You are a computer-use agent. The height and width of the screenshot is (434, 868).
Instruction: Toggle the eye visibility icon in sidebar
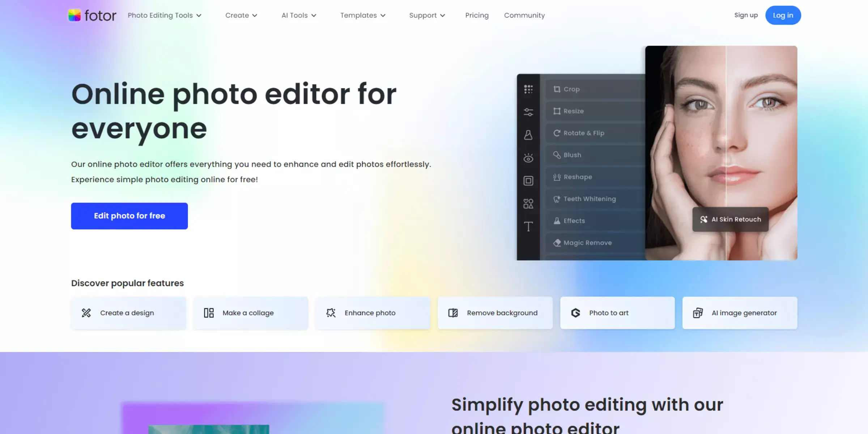(x=528, y=157)
